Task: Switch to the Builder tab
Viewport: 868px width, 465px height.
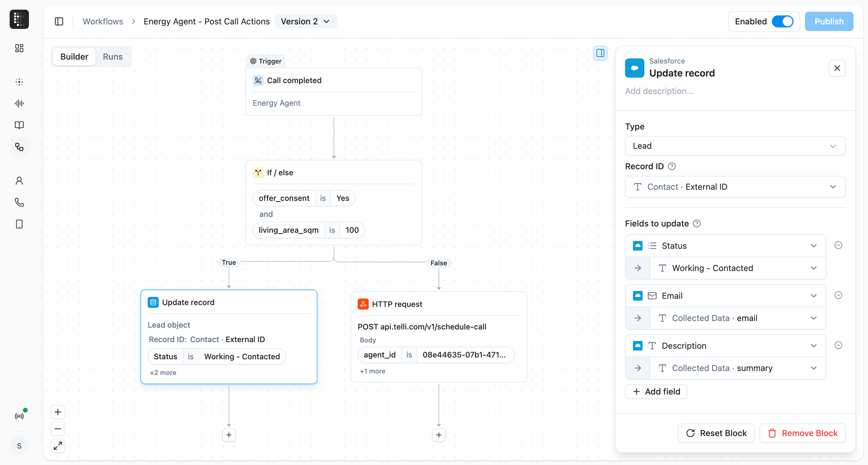Action: click(74, 57)
